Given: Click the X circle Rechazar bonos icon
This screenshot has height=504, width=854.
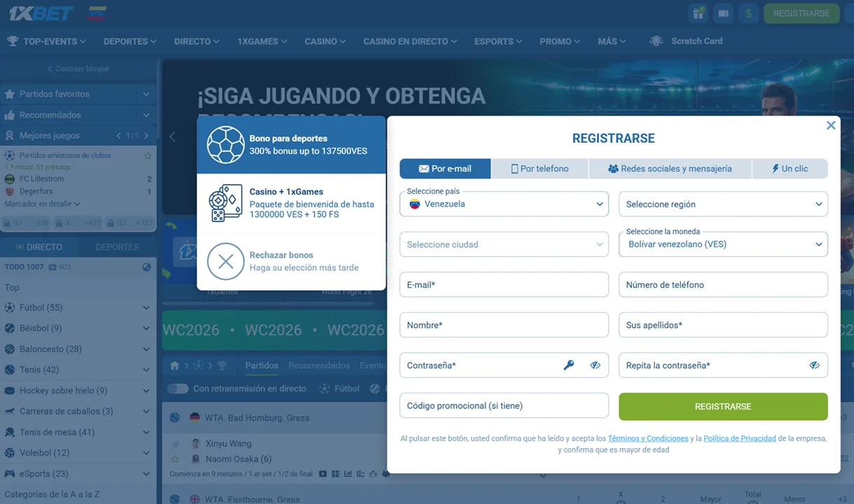Looking at the screenshot, I should pyautogui.click(x=226, y=261).
